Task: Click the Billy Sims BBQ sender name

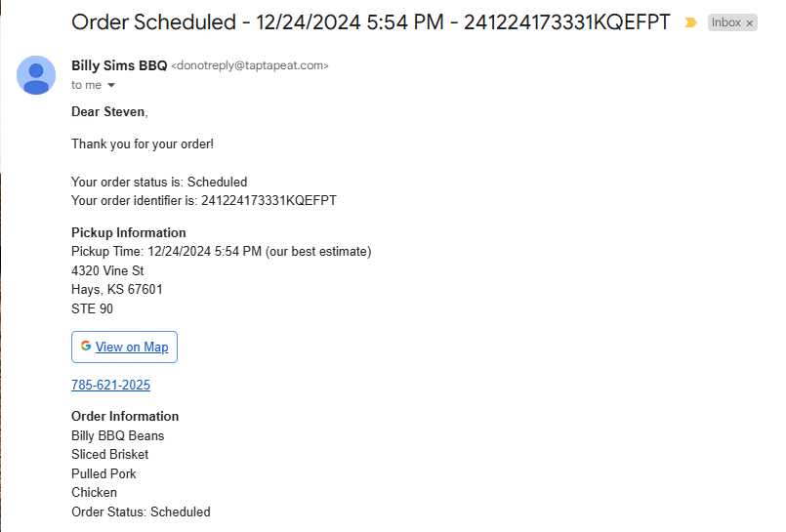Action: point(119,65)
